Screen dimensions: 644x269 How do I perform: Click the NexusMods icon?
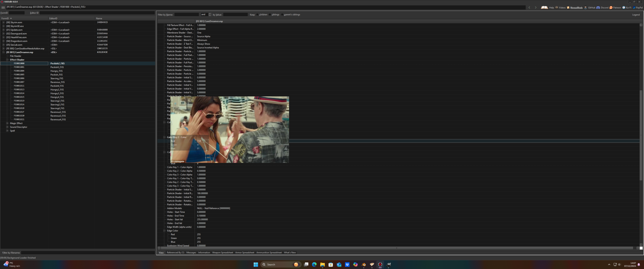point(568,7)
